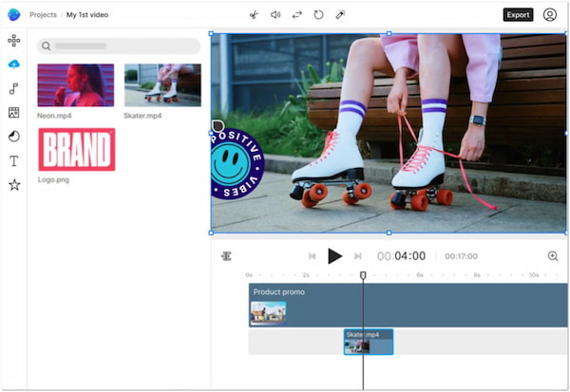This screenshot has height=392, width=570.
Task: Select the Neon.mp4 thumbnail
Action: click(x=76, y=85)
